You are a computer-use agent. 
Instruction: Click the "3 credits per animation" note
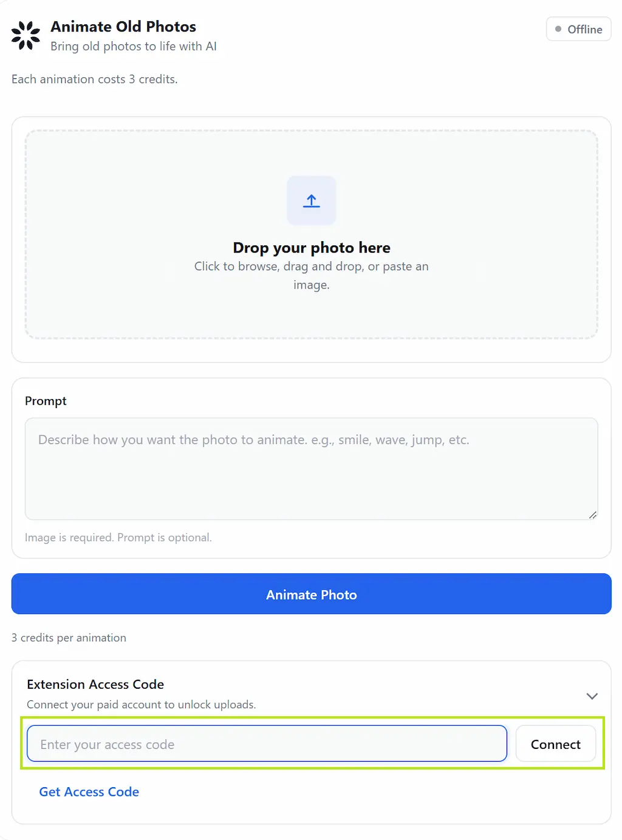pos(69,638)
